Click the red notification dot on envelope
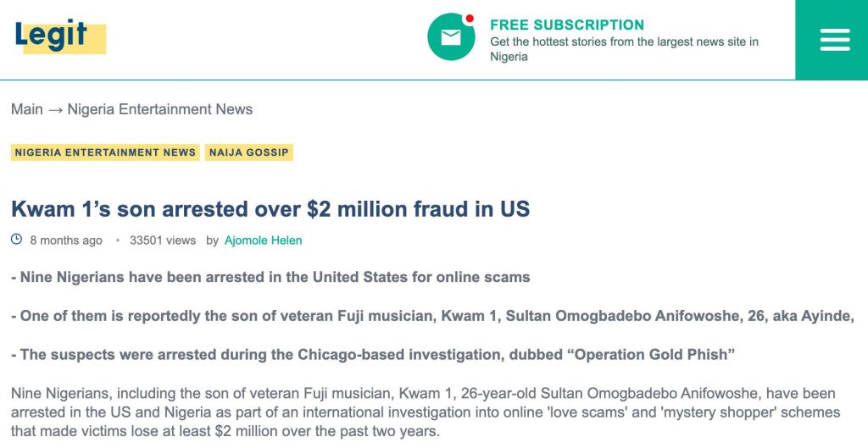 click(x=470, y=19)
